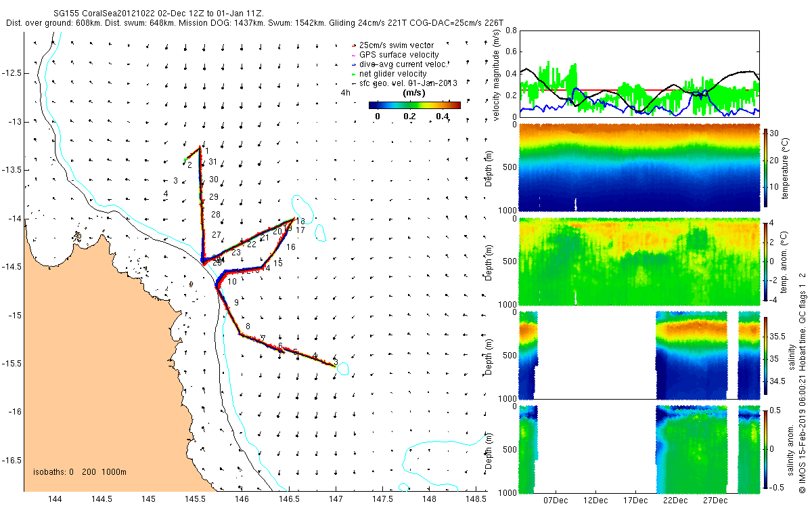Click the 07Dec date tick label
The width and height of the screenshot is (812, 508).
[556, 500]
